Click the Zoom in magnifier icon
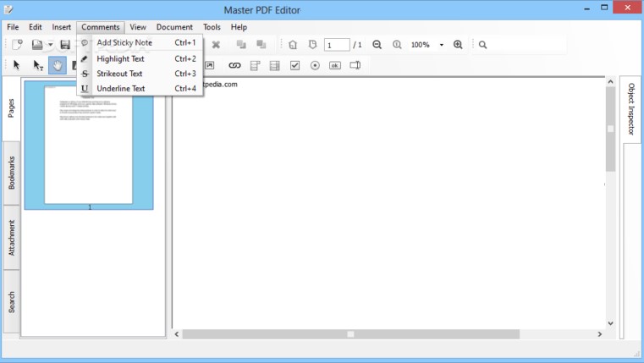This screenshot has width=644, height=363. 458,44
